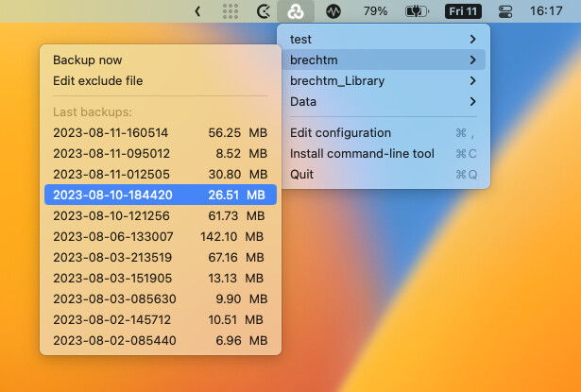Start Backup now
This screenshot has width=581, height=392.
click(x=161, y=60)
